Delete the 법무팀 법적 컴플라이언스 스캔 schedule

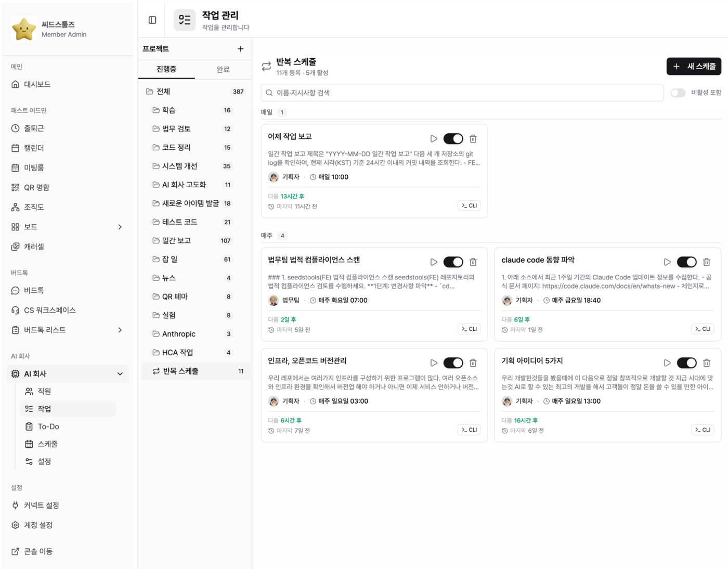[473, 262]
